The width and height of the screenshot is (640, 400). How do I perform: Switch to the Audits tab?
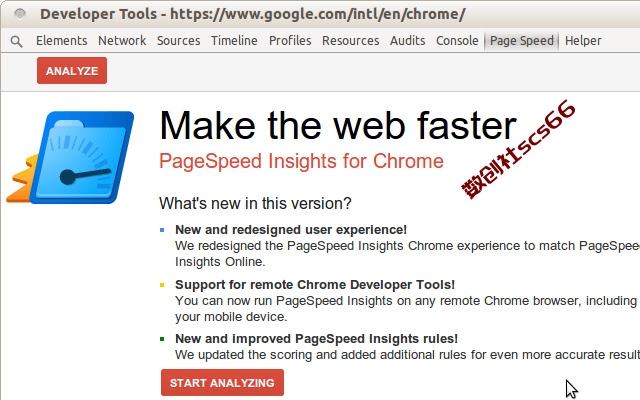pyautogui.click(x=407, y=41)
